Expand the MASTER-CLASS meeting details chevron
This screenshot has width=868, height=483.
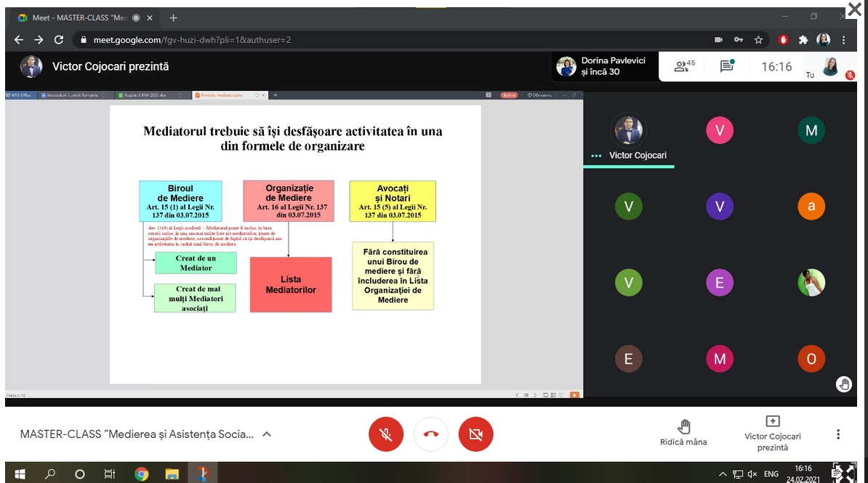coord(267,434)
